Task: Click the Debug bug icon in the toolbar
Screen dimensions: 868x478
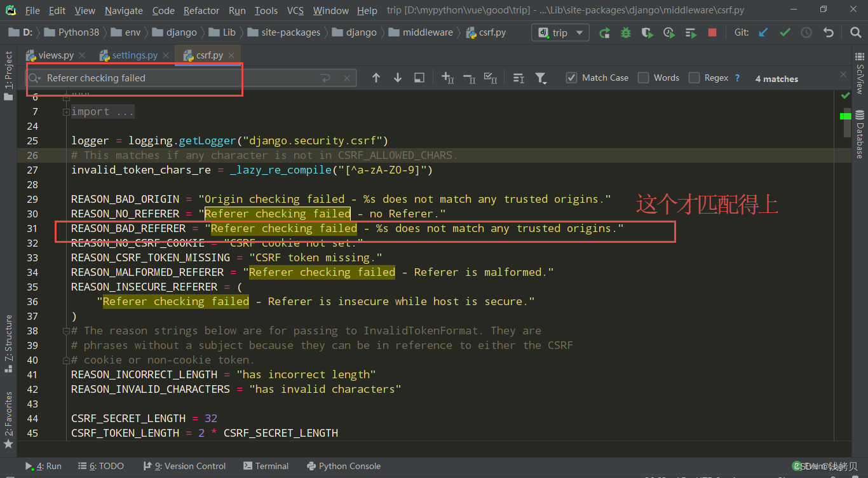Action: [626, 32]
